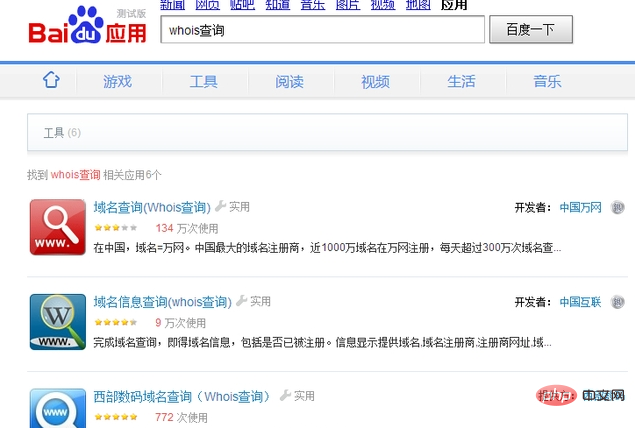635x428 pixels.
Task: Focus the search box containing whois查询
Action: tap(322, 29)
